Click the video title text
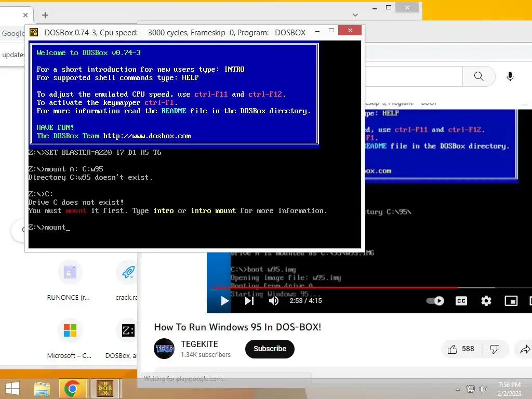Image resolution: width=532 pixels, height=399 pixels. (237, 327)
